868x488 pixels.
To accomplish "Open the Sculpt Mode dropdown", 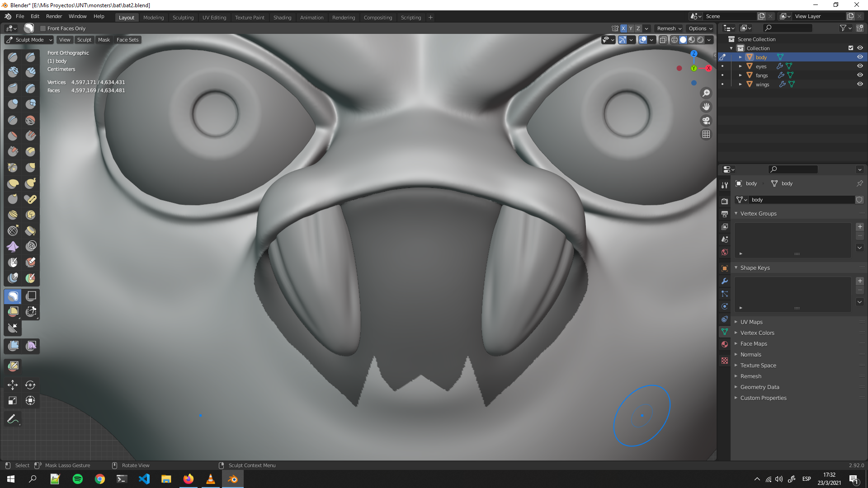I will point(29,40).
